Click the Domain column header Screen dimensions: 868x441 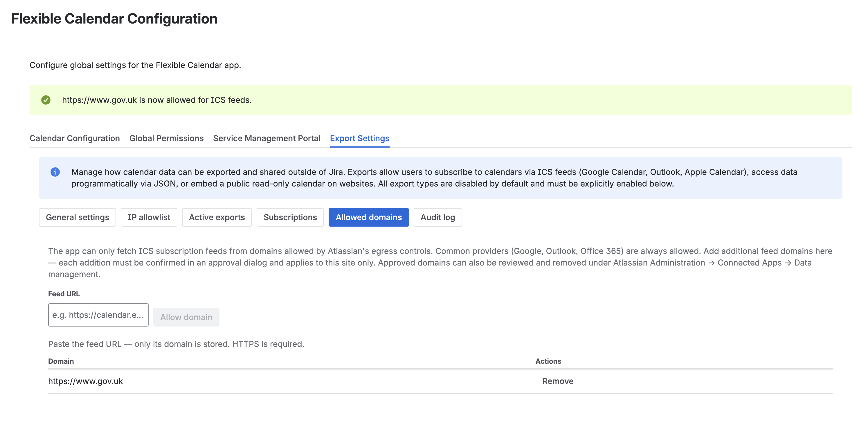point(61,361)
